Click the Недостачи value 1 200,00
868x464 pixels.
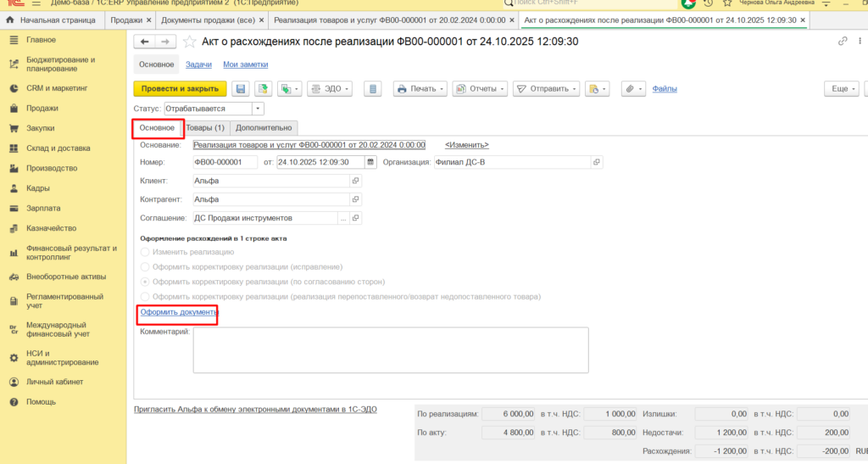[x=722, y=433]
